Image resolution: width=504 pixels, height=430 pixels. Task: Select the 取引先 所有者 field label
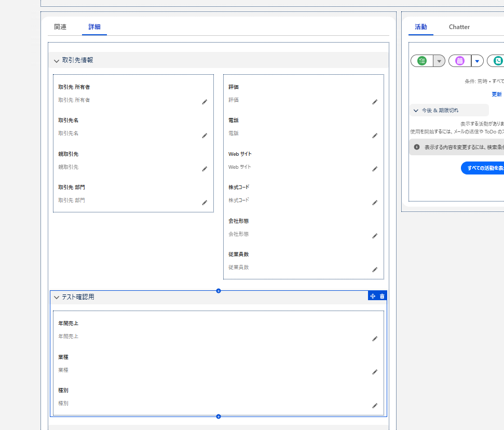pos(74,87)
